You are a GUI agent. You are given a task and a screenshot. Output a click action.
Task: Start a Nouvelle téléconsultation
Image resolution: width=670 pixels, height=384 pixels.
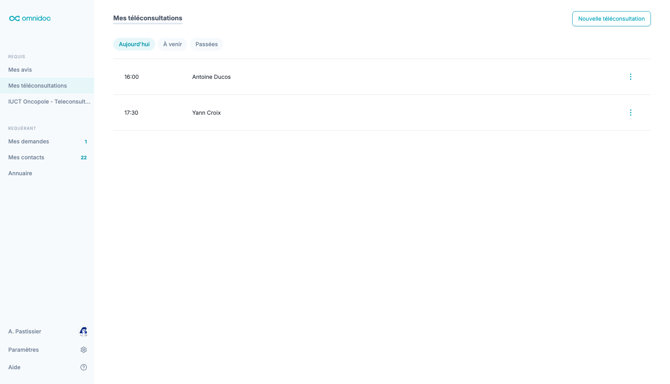611,19
